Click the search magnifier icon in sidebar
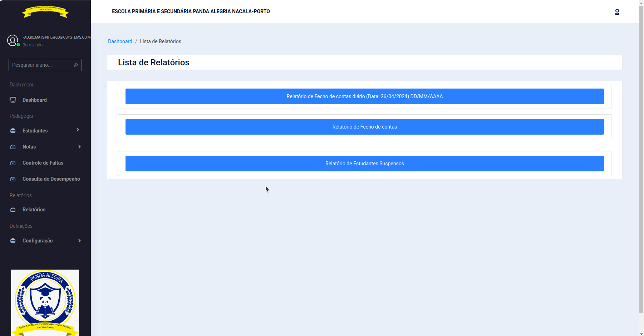The image size is (644, 336). 76,65
